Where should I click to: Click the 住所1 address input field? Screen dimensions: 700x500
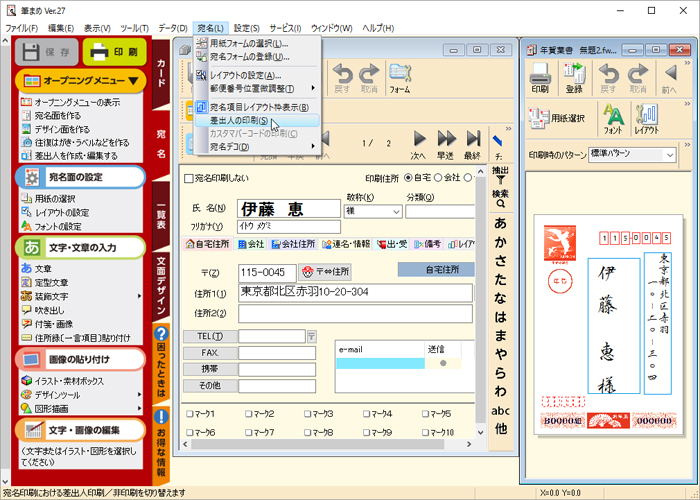(x=355, y=292)
